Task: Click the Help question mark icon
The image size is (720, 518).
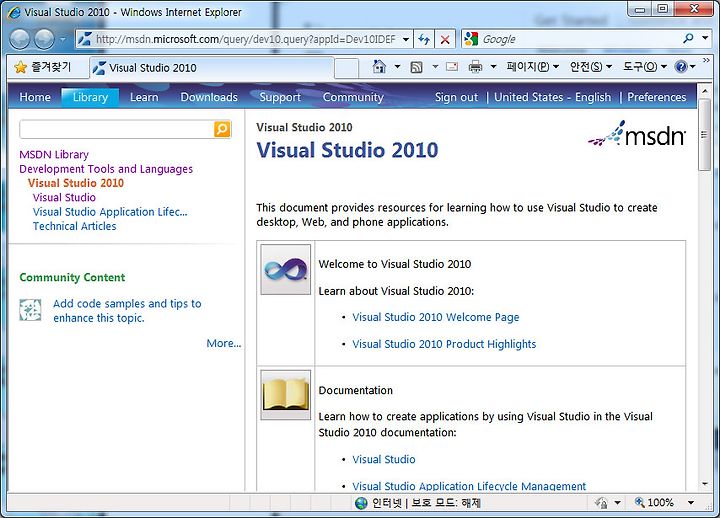Action: tap(681, 67)
